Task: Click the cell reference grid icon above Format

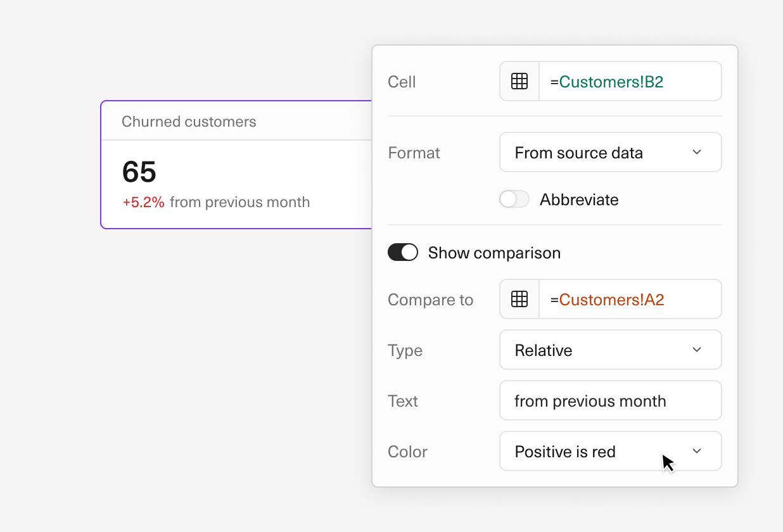Action: pos(519,81)
